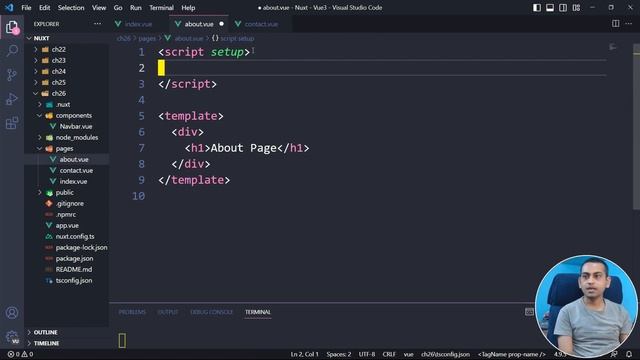Open the Terminal menu
Screen dimensions: 640x360
[x=161, y=8]
